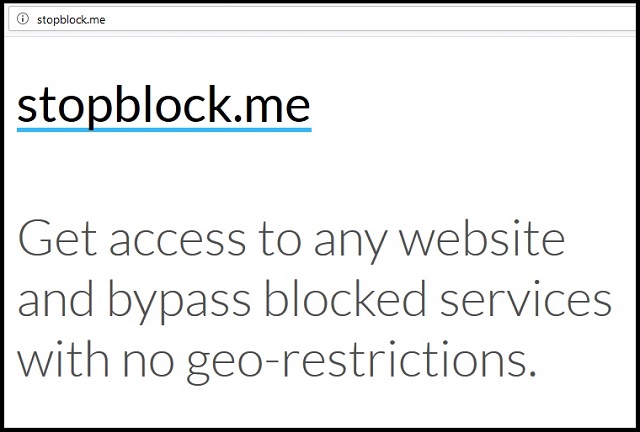
Task: Click the word "no" in the last line
Action: point(149,363)
